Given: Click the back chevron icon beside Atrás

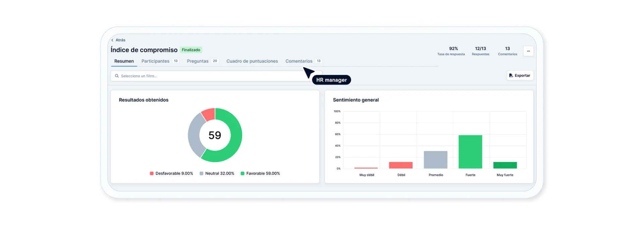Looking at the screenshot, I should tap(112, 40).
